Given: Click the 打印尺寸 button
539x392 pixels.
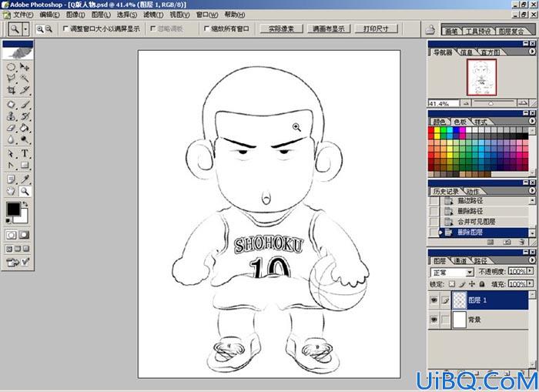Looking at the screenshot, I should pyautogui.click(x=376, y=29).
